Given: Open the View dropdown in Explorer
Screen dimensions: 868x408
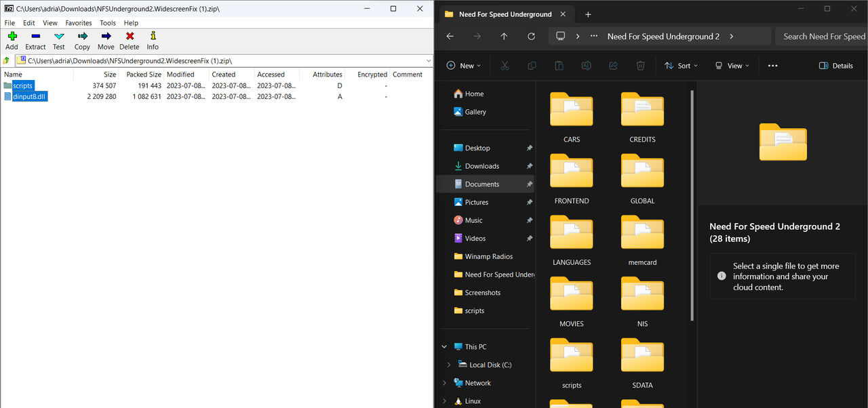Looking at the screenshot, I should 732,66.
